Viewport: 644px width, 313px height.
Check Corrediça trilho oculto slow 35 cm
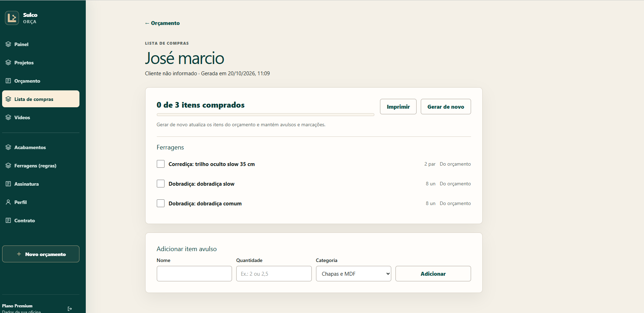click(161, 164)
